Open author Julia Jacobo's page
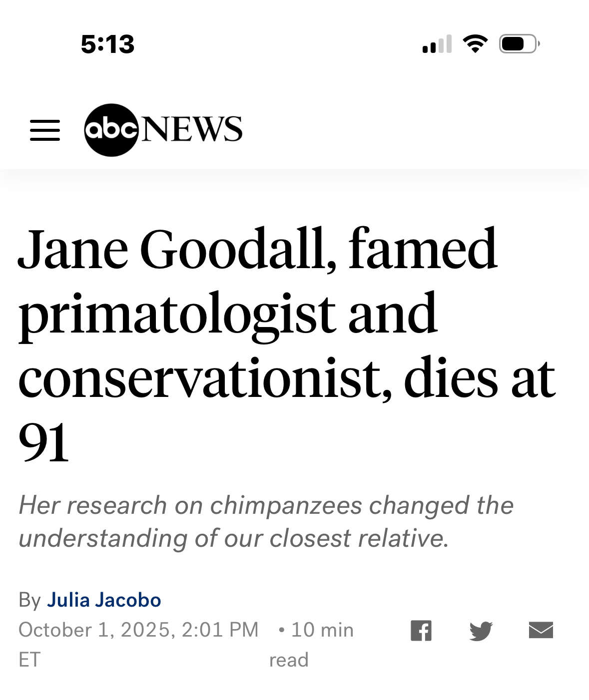Viewport: 589px width, 700px height. tap(104, 600)
